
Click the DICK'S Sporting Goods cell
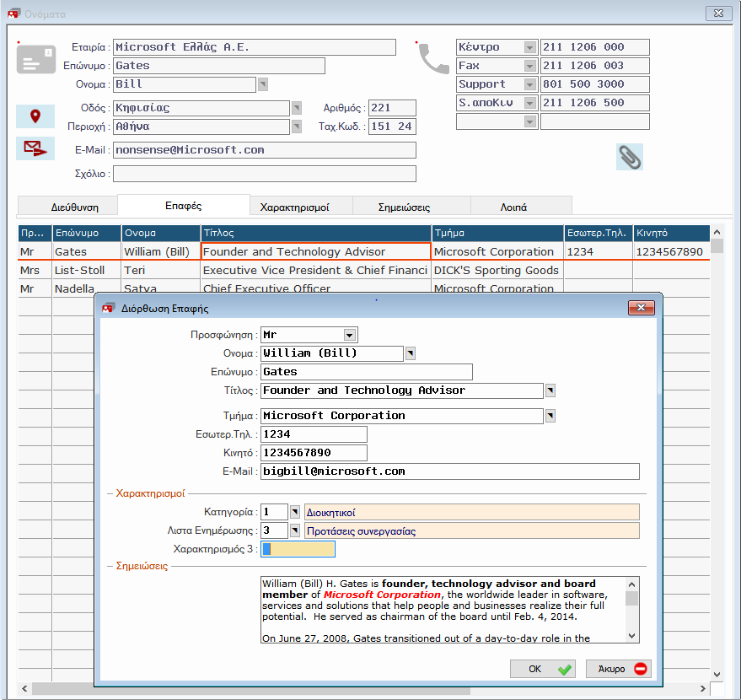point(497,271)
